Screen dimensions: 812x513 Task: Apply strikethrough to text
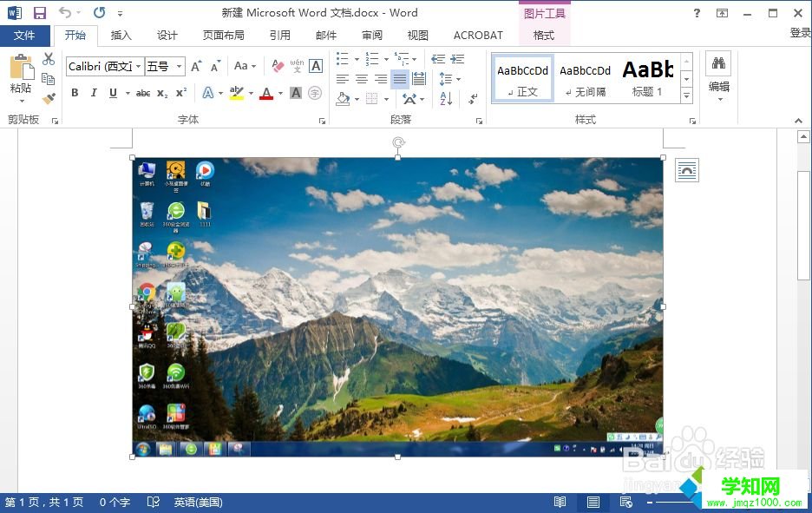[144, 92]
